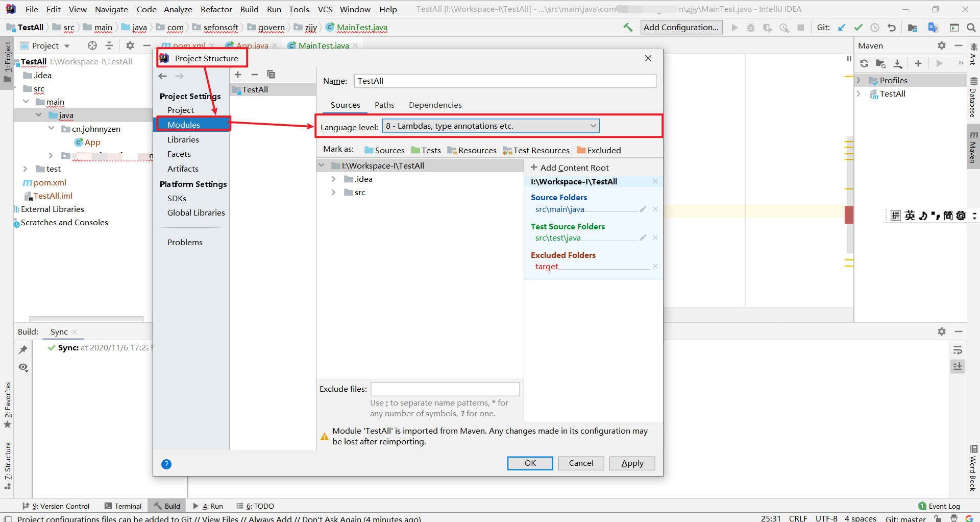The height and width of the screenshot is (522, 980).
Task: Remove the target excluded folder
Action: [x=655, y=266]
